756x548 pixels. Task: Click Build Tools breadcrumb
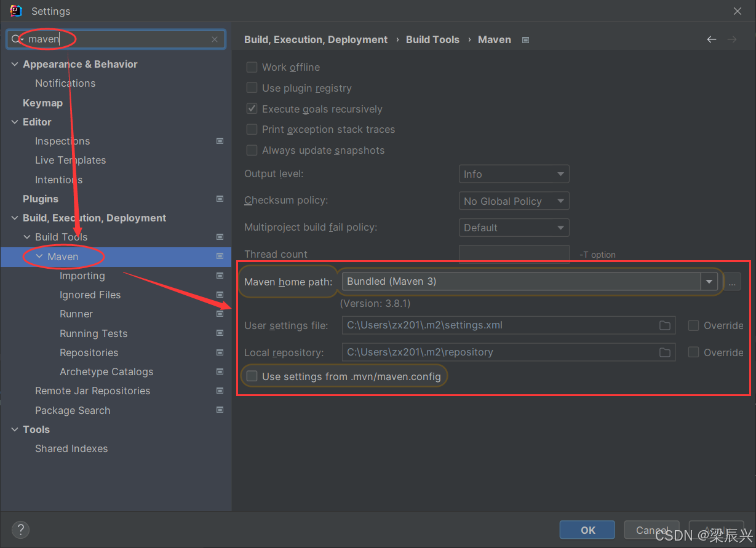point(432,39)
